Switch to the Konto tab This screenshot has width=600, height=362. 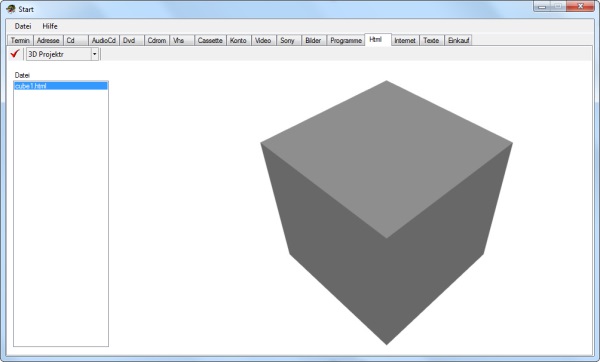click(x=238, y=40)
